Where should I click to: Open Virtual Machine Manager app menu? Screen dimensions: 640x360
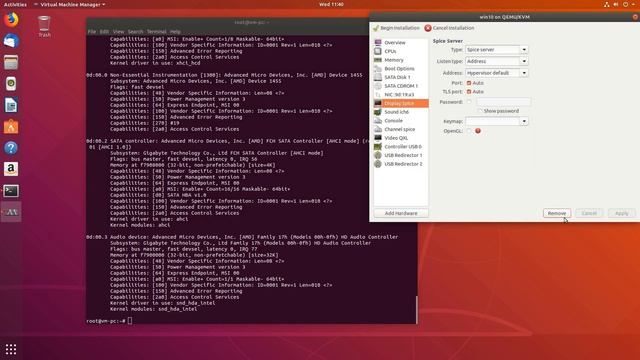pos(70,4)
